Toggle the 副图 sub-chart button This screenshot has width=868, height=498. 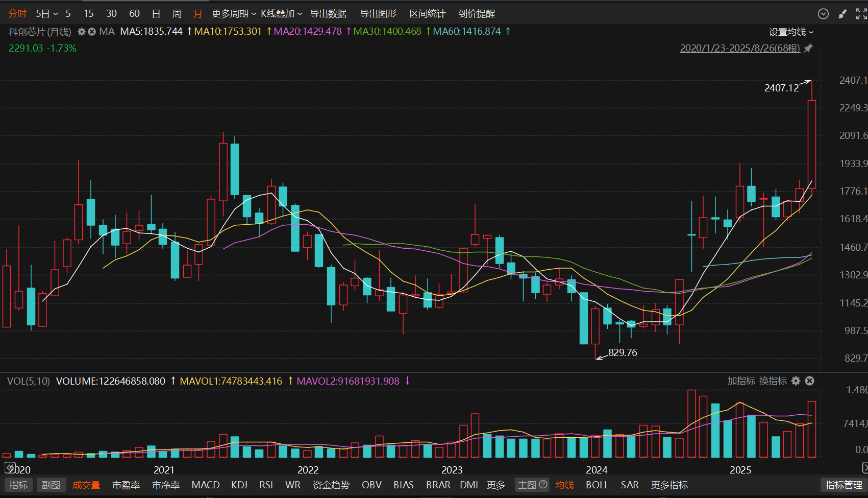pos(51,485)
